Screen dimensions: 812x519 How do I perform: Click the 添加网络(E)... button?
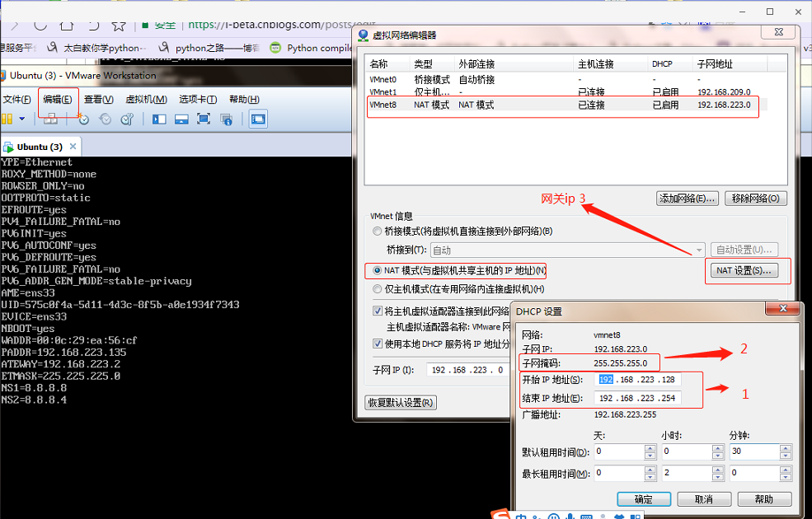688,199
